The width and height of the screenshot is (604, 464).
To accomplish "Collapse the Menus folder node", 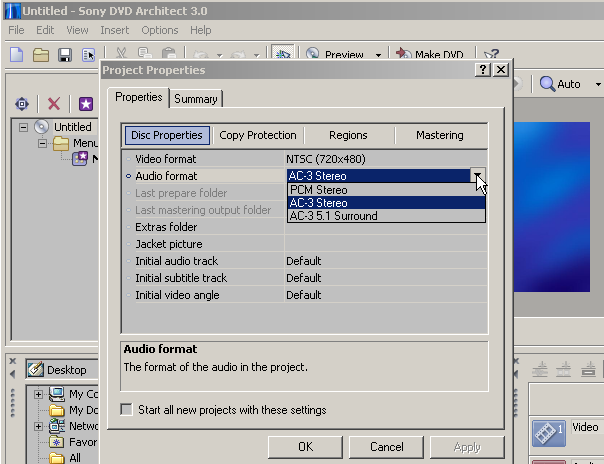I will click(x=42, y=143).
